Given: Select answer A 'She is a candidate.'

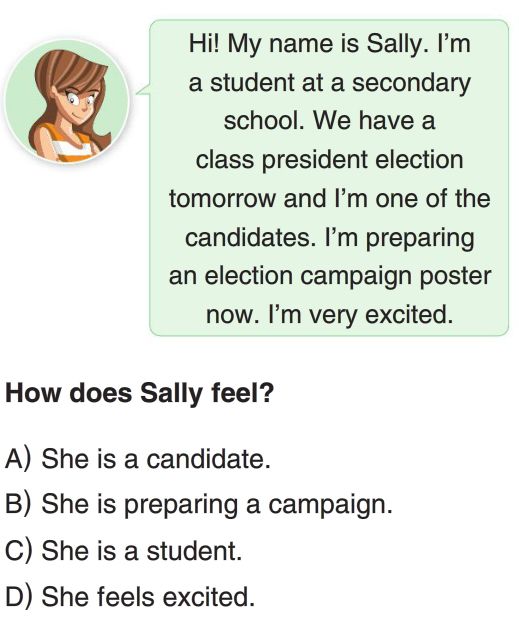Looking at the screenshot, I should coord(138,459).
